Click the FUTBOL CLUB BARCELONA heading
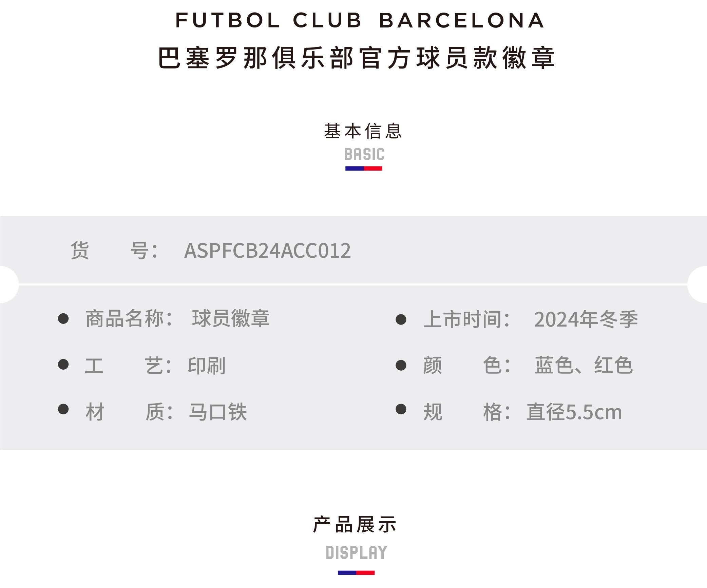707x588 pixels. point(360,20)
